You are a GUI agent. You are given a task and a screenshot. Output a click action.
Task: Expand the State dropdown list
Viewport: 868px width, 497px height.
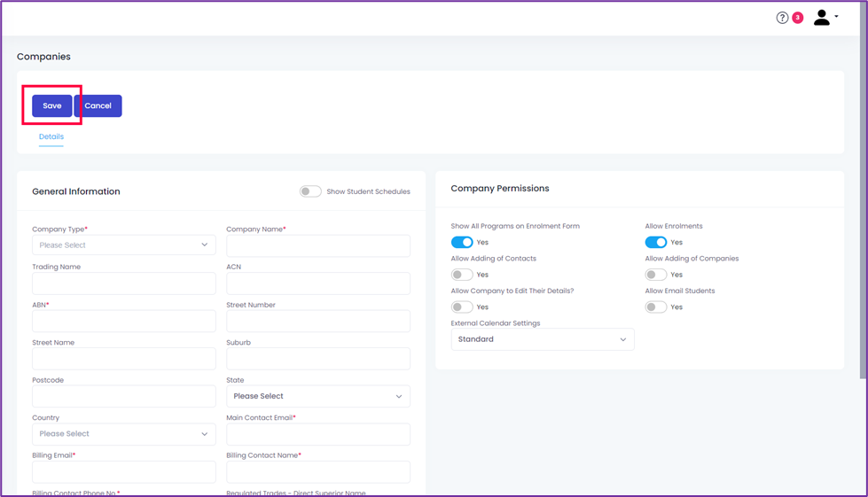tap(318, 396)
